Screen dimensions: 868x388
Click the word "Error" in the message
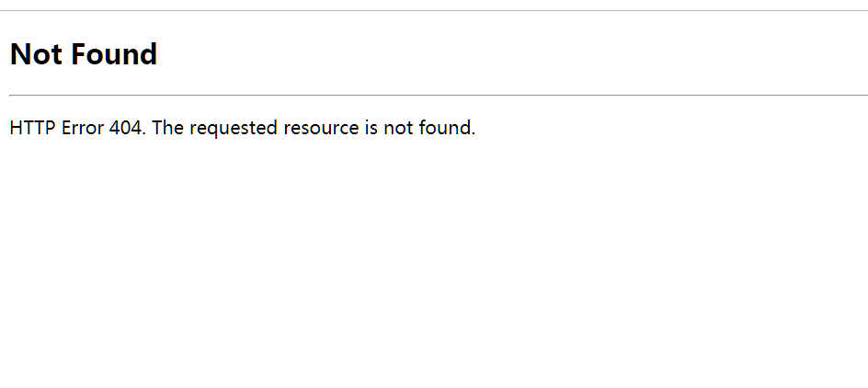click(x=83, y=128)
